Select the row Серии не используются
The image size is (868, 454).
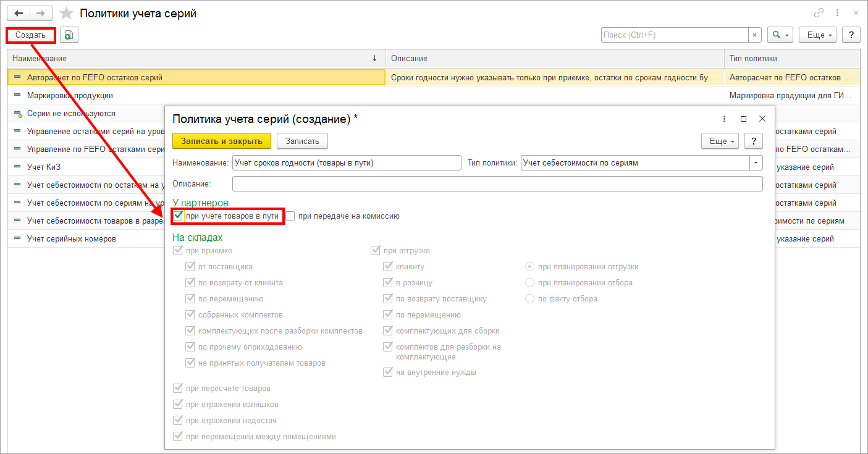(86, 114)
